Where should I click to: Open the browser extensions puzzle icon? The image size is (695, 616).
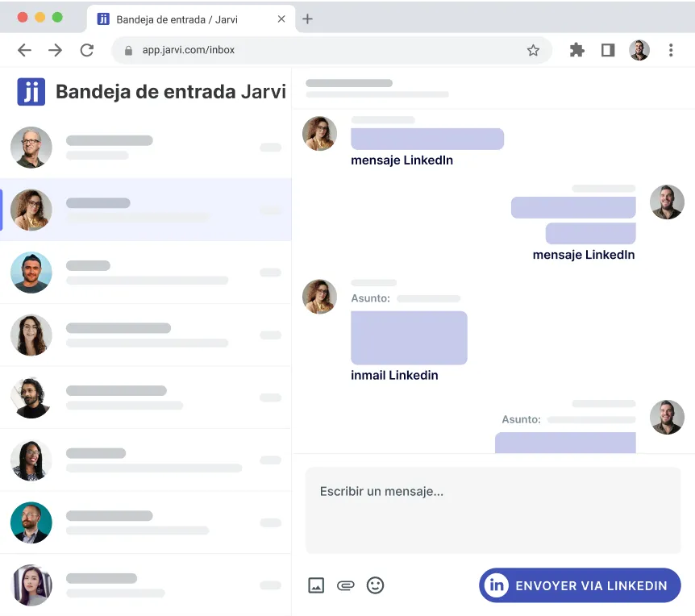576,50
